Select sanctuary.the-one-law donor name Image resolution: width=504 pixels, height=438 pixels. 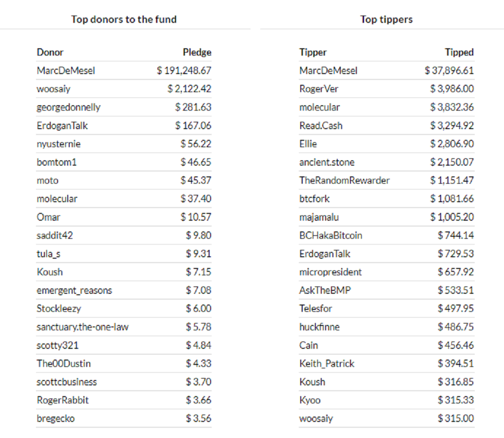pos(82,327)
